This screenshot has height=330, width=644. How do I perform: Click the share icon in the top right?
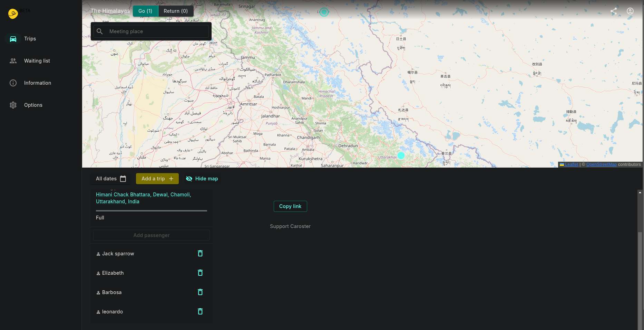(614, 11)
